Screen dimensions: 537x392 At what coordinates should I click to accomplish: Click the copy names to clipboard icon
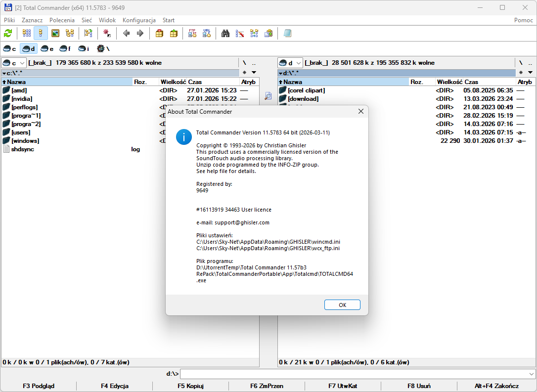pos(268,33)
